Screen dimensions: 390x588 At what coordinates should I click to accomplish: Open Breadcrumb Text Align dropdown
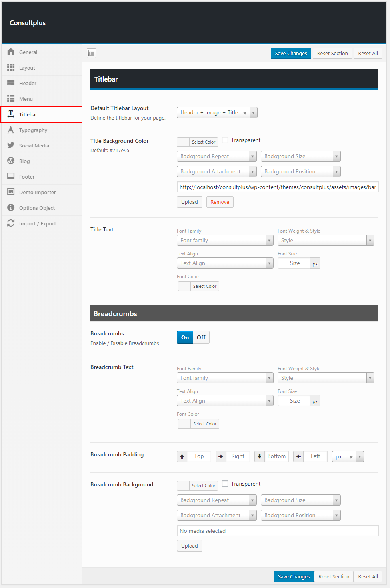pyautogui.click(x=224, y=401)
